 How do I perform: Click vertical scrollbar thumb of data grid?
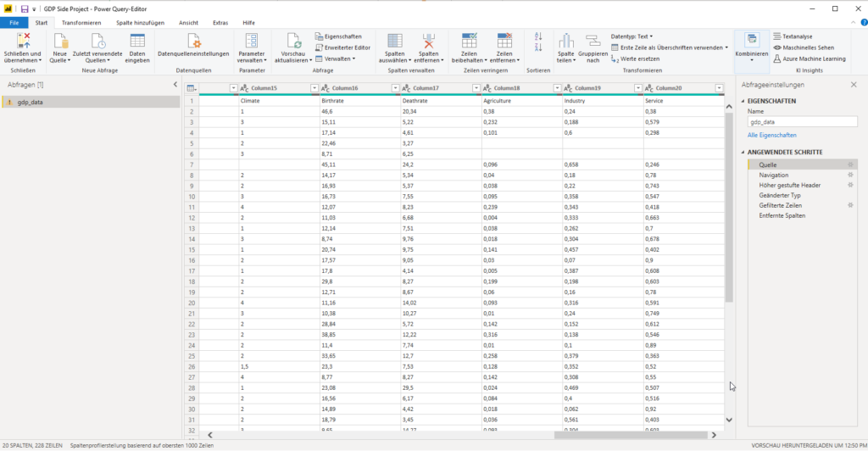[x=729, y=208]
